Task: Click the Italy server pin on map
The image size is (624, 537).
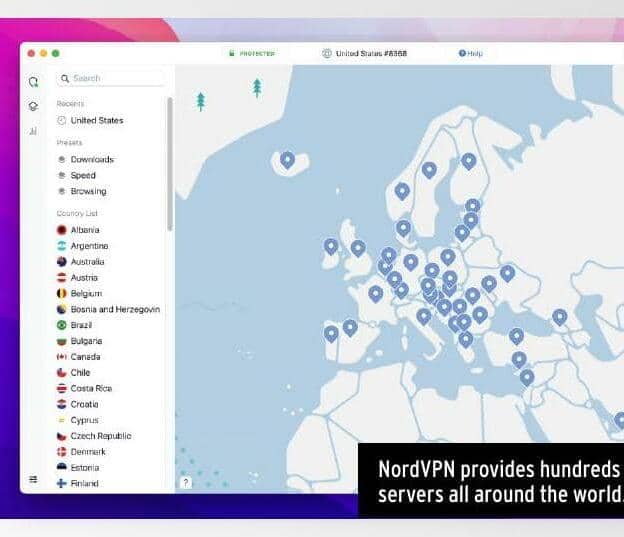Action: pyautogui.click(x=423, y=317)
